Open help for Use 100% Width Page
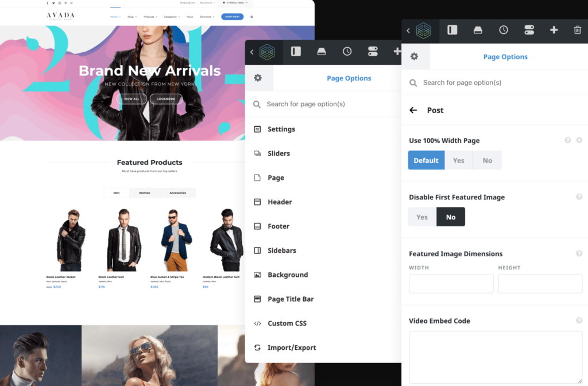The height and width of the screenshot is (386, 588). (568, 140)
